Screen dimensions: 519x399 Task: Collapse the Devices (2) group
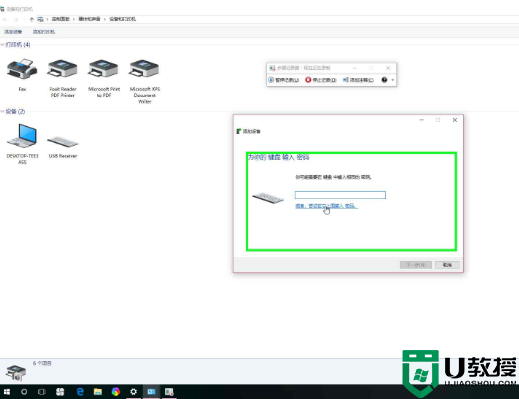coord(2,111)
